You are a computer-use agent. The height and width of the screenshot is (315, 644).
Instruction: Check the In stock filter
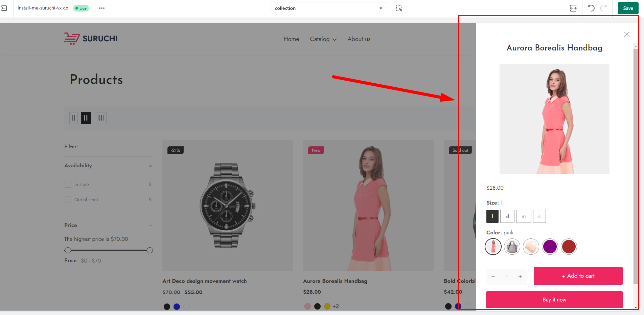68,184
